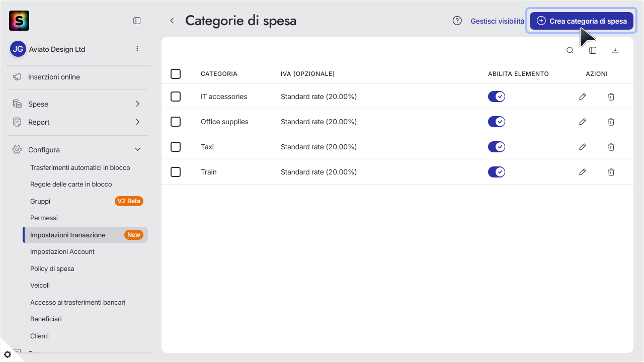Open Accesso ai trasferimenti bancari
The image size is (644, 362).
(x=77, y=302)
